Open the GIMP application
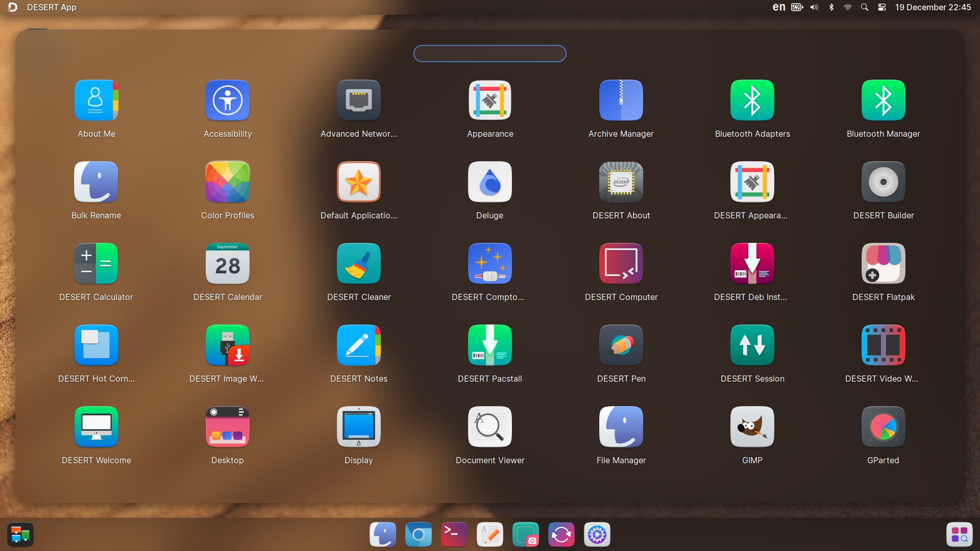980x551 pixels. pos(752,428)
